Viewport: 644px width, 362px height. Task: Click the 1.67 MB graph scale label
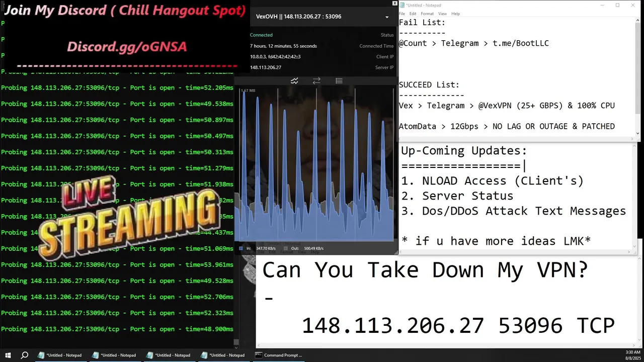(x=248, y=91)
